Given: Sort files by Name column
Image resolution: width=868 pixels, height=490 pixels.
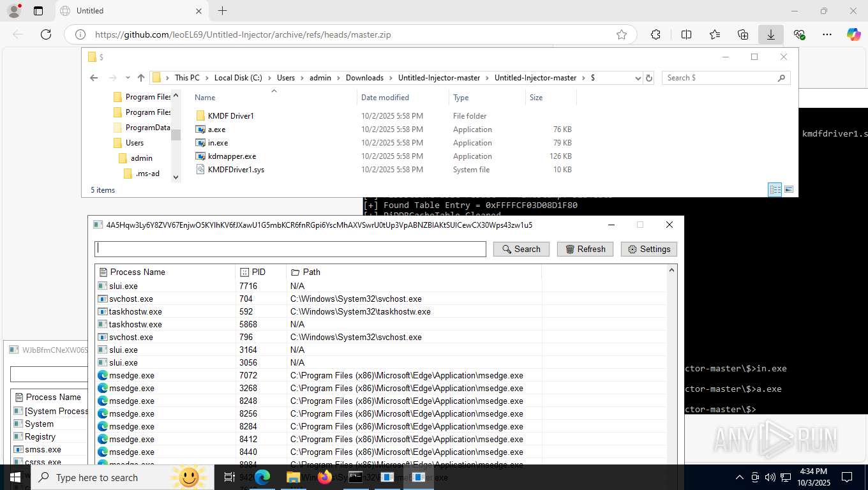Looking at the screenshot, I should [274, 98].
